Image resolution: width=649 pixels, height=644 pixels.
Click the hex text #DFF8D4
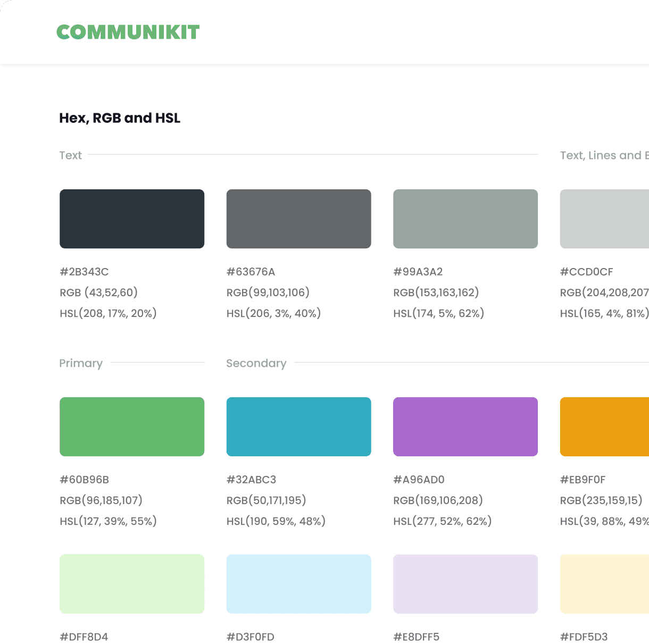pyautogui.click(x=84, y=637)
